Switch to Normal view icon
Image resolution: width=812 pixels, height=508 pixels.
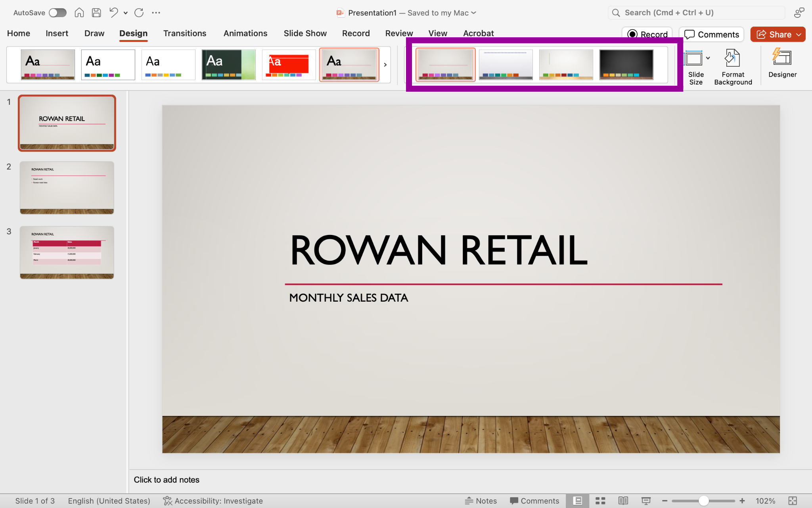click(578, 501)
